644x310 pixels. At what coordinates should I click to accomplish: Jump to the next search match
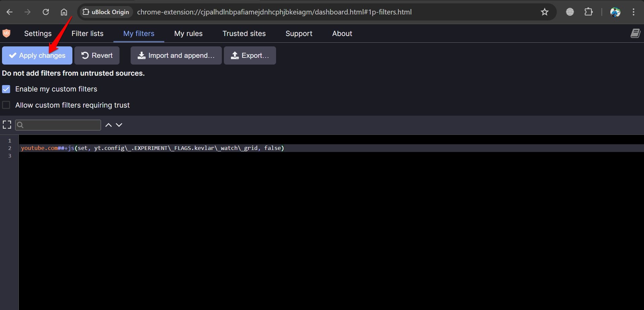point(119,125)
